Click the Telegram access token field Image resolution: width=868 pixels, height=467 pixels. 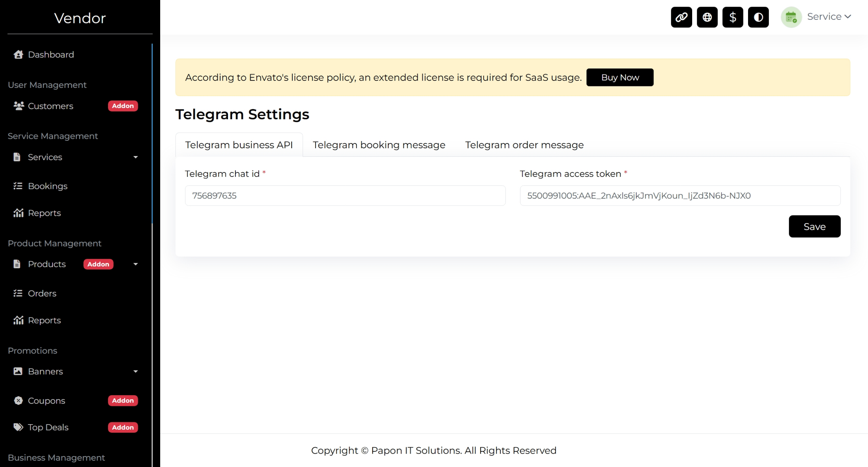tap(679, 196)
